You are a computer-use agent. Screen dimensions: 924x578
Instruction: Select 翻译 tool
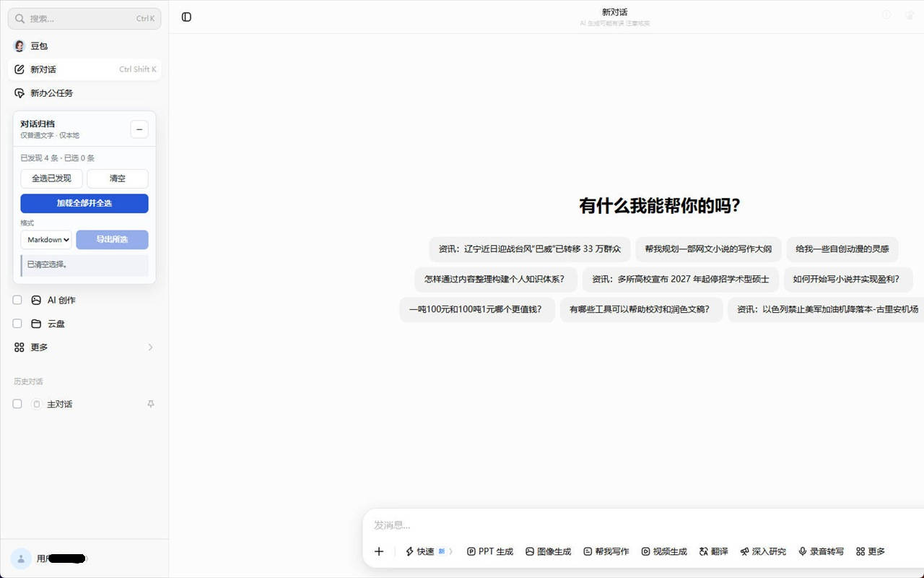pos(713,551)
